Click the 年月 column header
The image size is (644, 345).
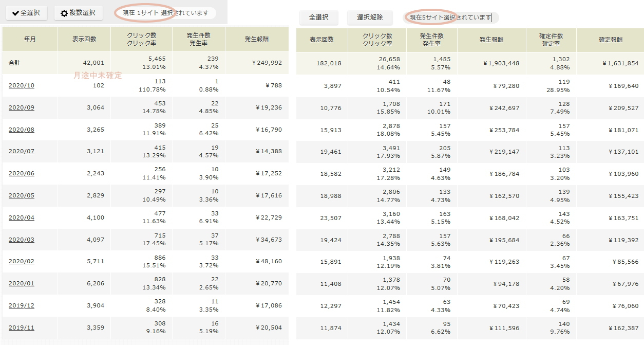[x=30, y=39]
